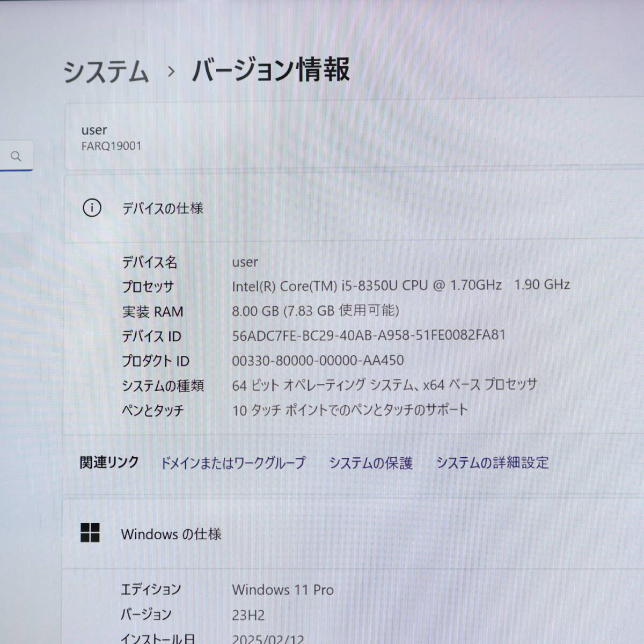Click the デバイス ID label

[151, 336]
